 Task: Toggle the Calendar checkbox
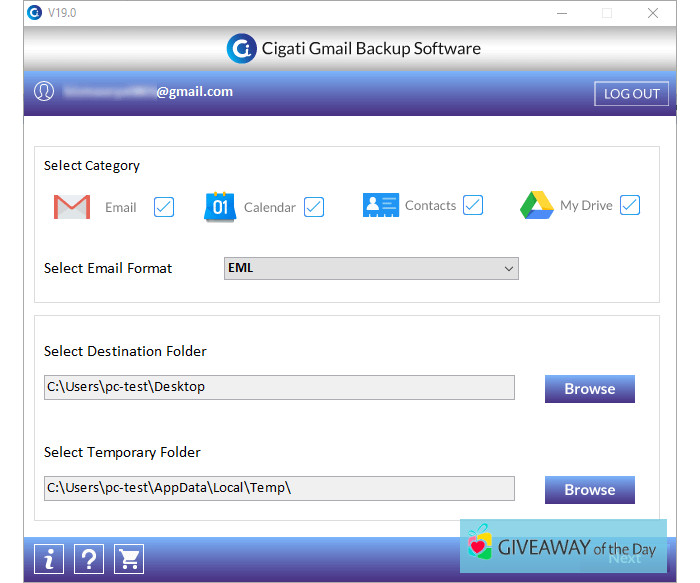pos(314,207)
